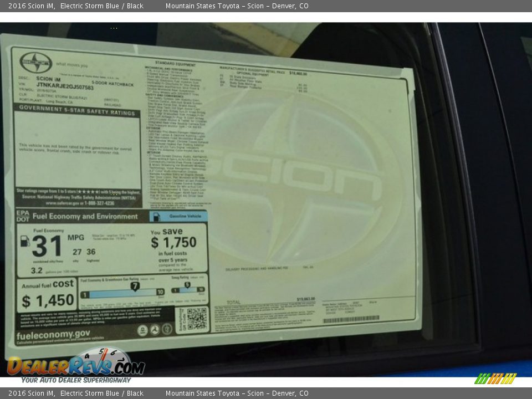Click the barcode at the sticker bottom right
Image resolution: width=532 pixels, height=399 pixels.
(x=351, y=320)
